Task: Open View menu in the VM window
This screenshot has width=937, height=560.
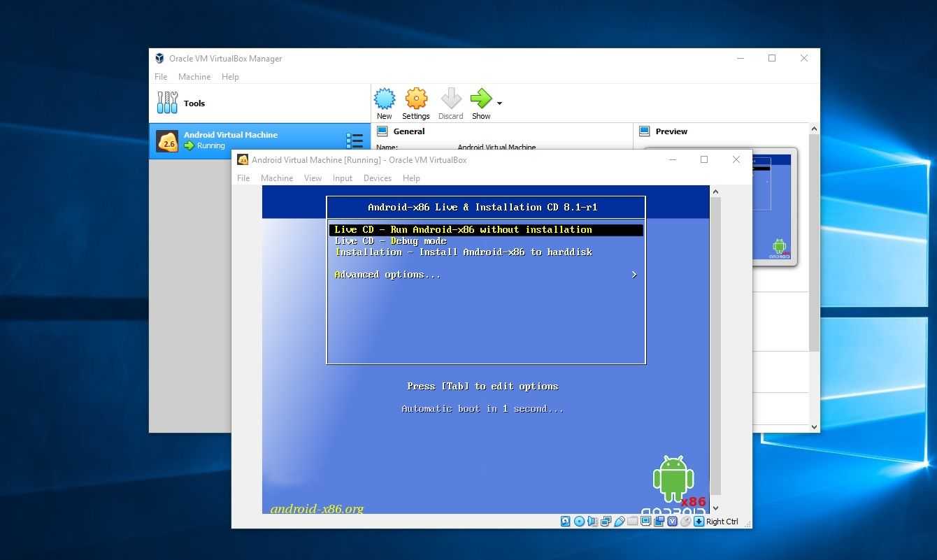Action: [x=313, y=178]
